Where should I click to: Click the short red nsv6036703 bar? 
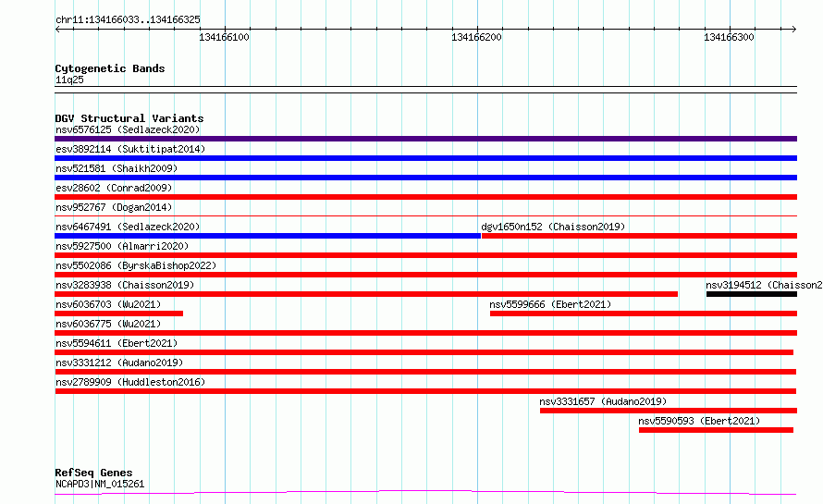[x=118, y=313]
